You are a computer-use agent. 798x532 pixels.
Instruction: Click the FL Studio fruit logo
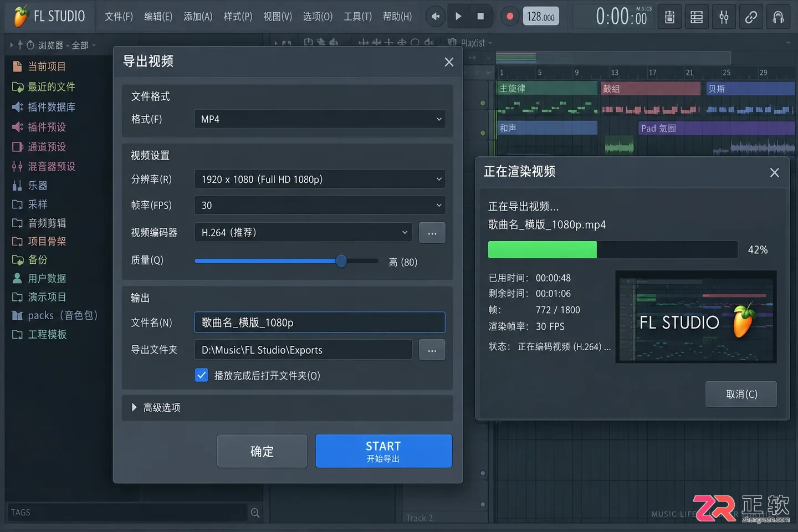click(21, 17)
